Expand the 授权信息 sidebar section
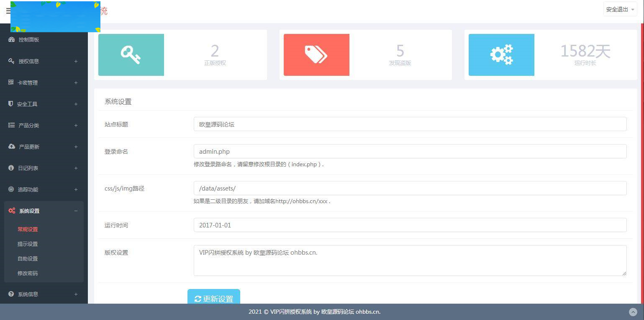644x320 pixels. (x=76, y=61)
